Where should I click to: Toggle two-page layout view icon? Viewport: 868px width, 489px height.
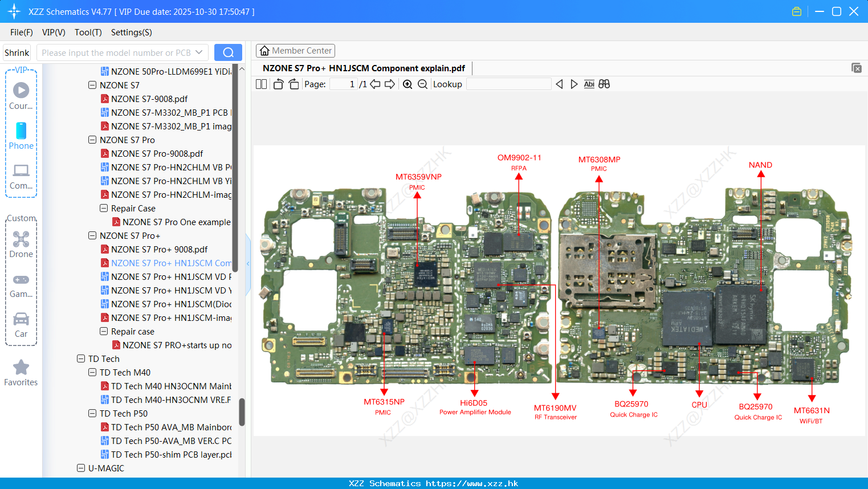tap(261, 84)
